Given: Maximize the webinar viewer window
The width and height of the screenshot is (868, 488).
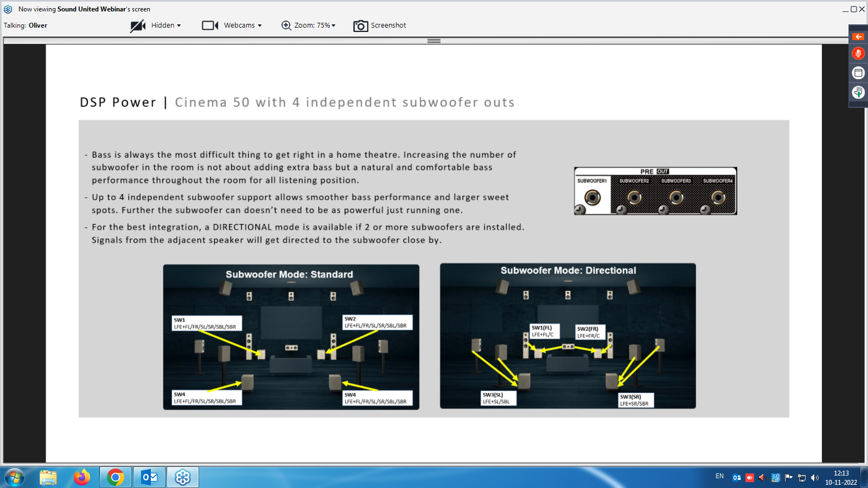Looking at the screenshot, I should 854,9.
